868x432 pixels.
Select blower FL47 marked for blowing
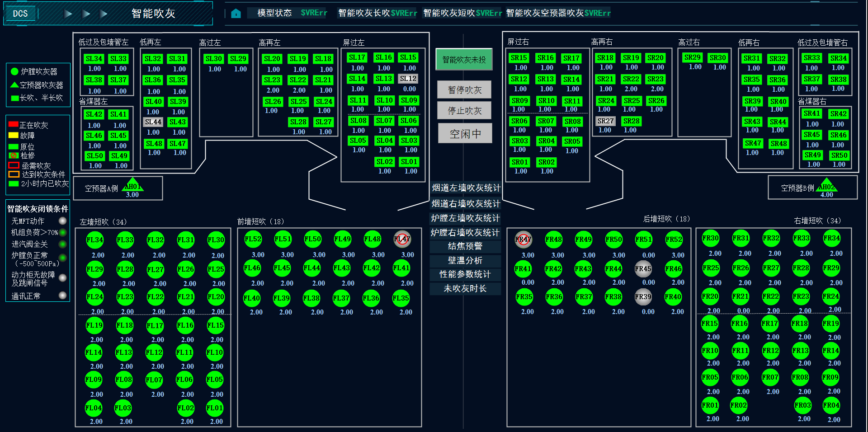(402, 239)
